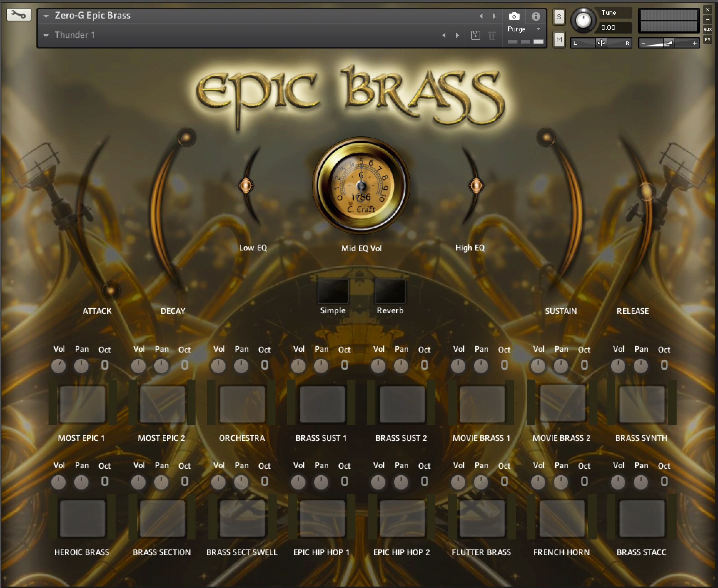Open the Zero-G Epic Brass instrument dropdown

(x=46, y=16)
